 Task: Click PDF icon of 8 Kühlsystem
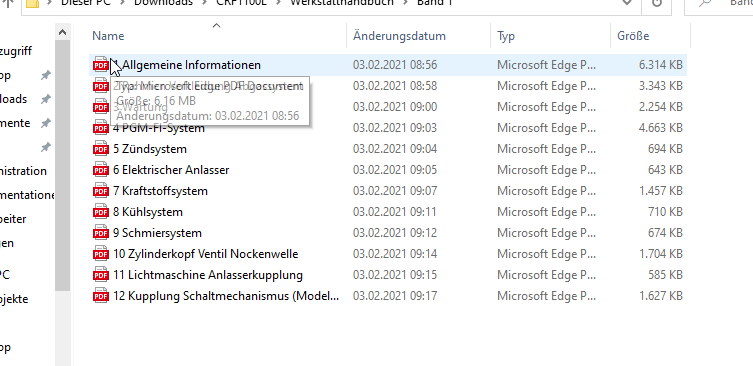100,212
